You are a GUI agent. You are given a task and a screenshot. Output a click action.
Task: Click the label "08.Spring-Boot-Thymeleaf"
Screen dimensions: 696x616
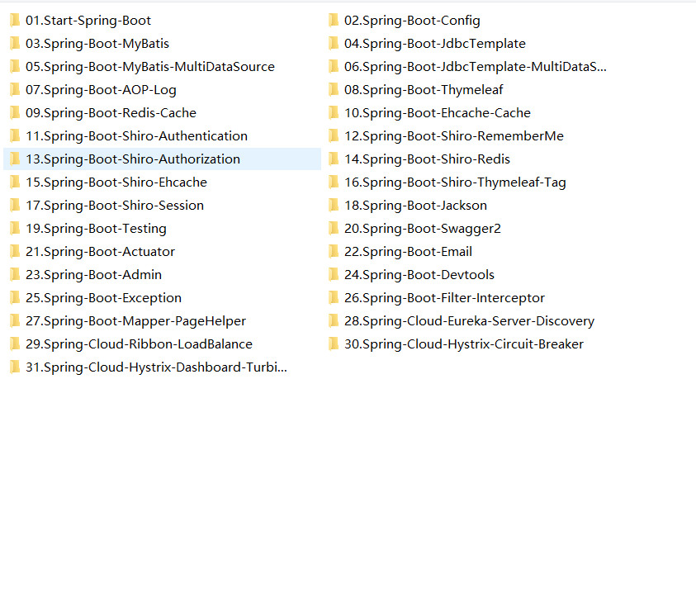click(424, 90)
